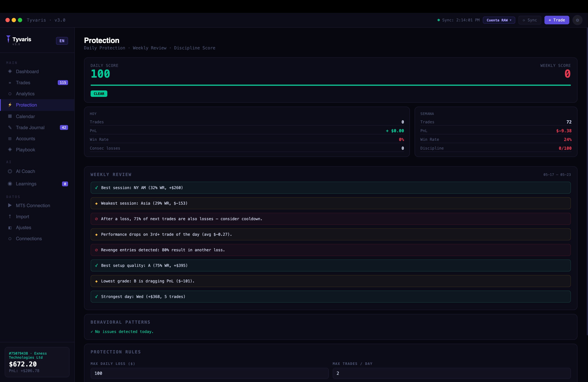Screen dimensions: 588x382
Task: Click the Calendar square icon in sidebar
Action: [10, 116]
